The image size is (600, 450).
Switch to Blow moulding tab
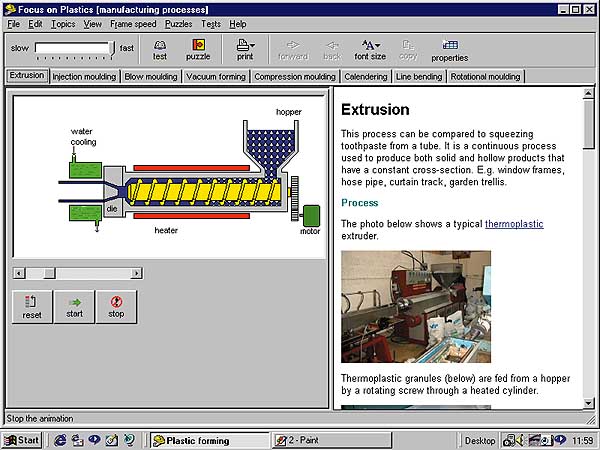pos(151,77)
